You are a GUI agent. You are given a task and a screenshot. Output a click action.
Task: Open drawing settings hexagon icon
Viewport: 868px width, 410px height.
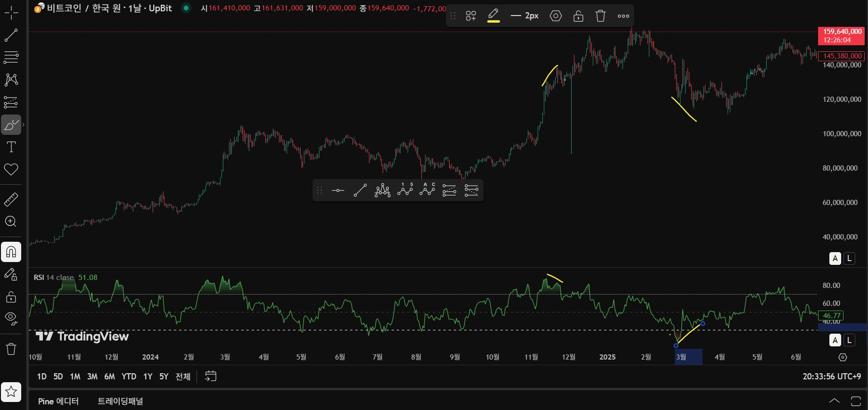click(x=556, y=16)
